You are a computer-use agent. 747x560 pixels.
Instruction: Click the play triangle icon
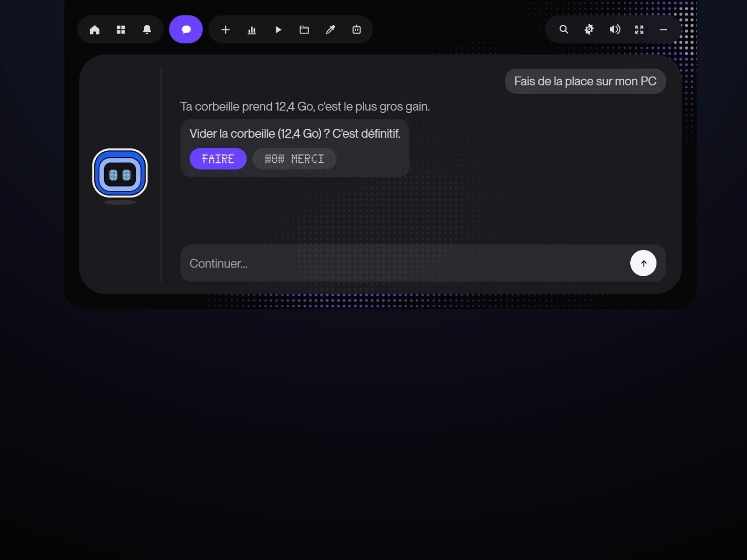(278, 30)
